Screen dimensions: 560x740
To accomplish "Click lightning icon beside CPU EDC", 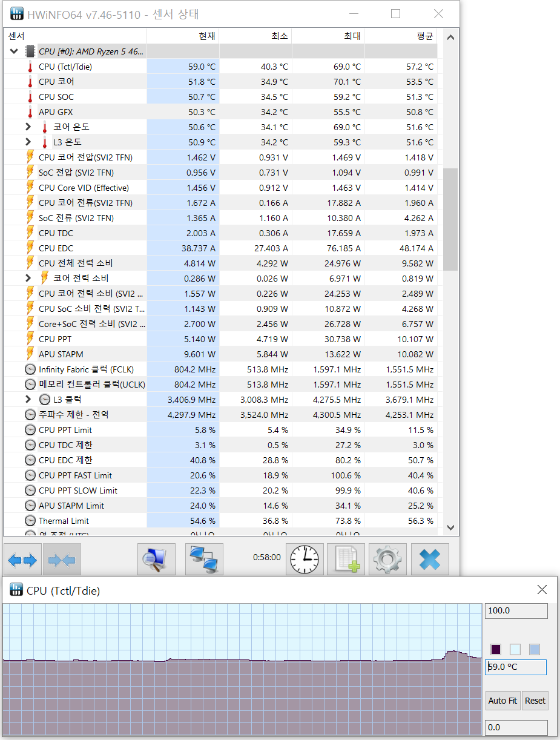I will 30,248.
